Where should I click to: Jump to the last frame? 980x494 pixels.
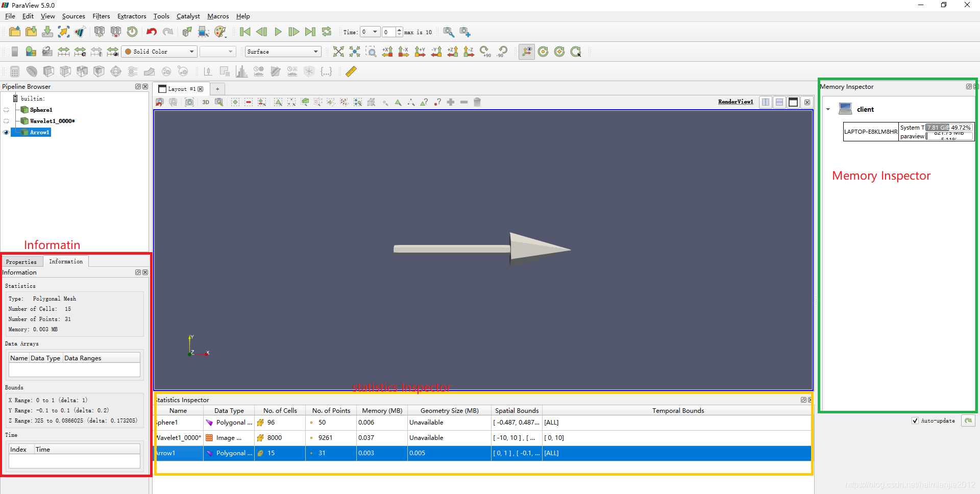pyautogui.click(x=310, y=32)
